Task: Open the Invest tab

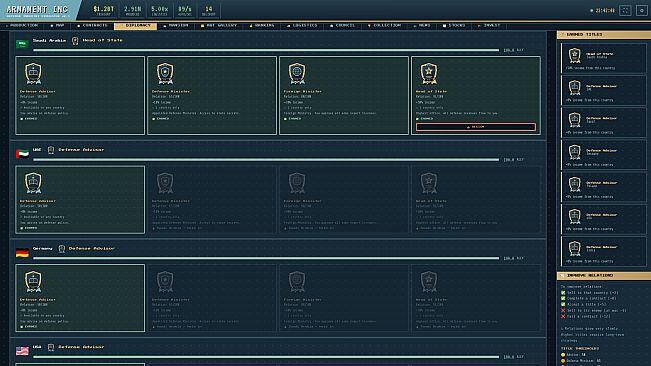Action: tap(489, 26)
